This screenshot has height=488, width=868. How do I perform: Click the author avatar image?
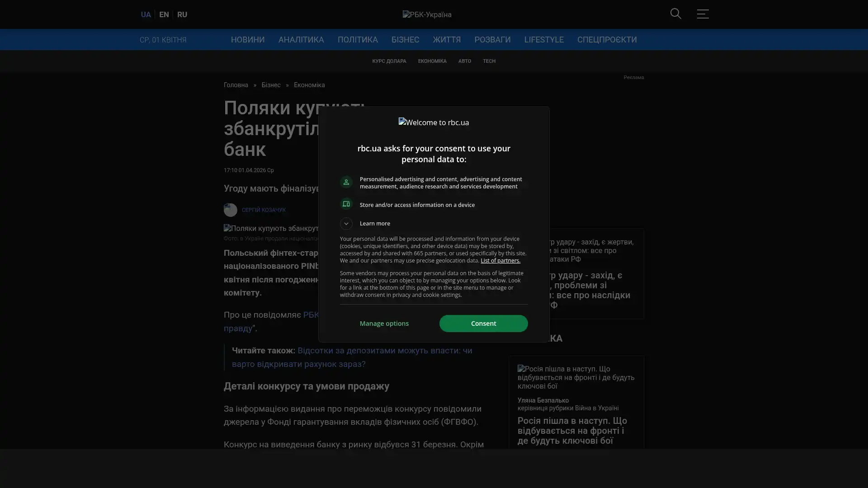pyautogui.click(x=231, y=210)
